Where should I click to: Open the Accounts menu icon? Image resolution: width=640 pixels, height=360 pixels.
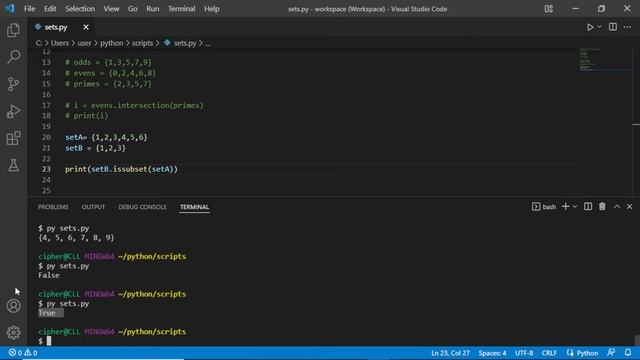[13, 306]
